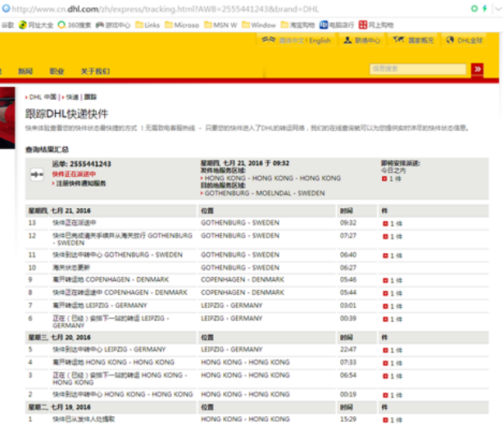The height and width of the screenshot is (426, 504).
Task: Click the flags language icon in the DHL header
Action: [269, 40]
